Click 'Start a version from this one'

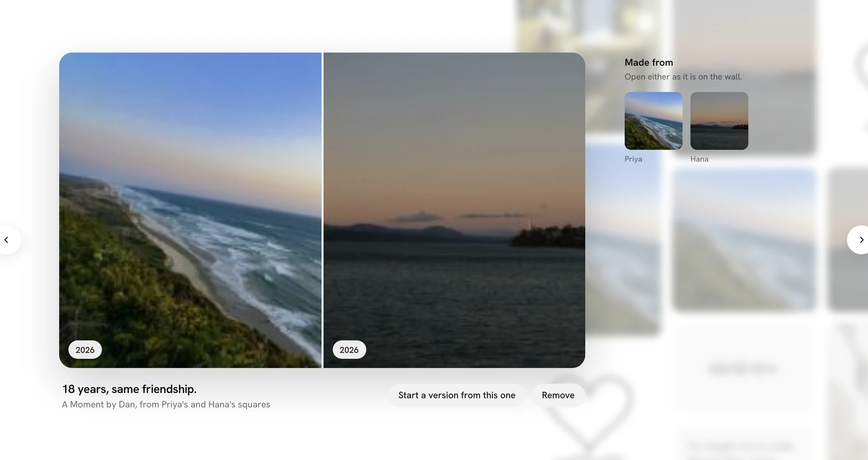pos(457,395)
